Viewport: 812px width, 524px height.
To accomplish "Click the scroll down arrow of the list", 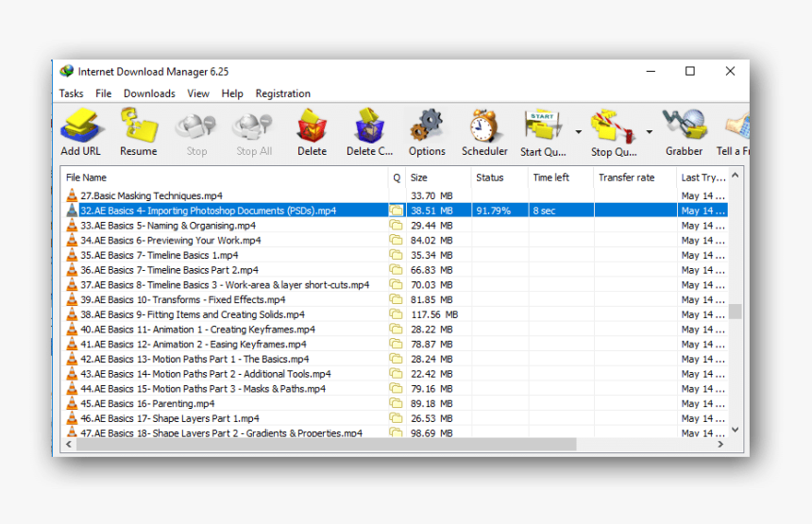I will pyautogui.click(x=735, y=430).
